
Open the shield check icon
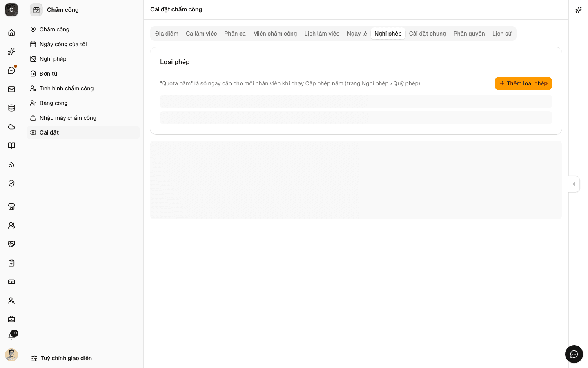[x=11, y=183]
